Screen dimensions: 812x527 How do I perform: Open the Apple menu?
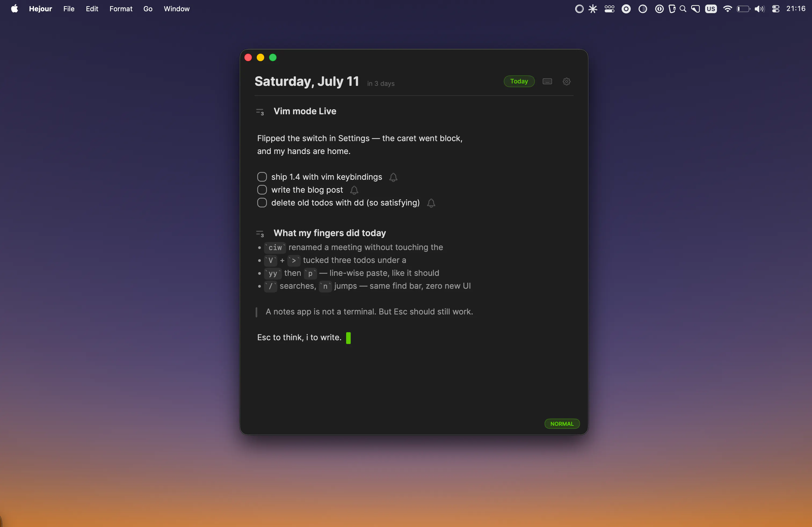[14, 9]
